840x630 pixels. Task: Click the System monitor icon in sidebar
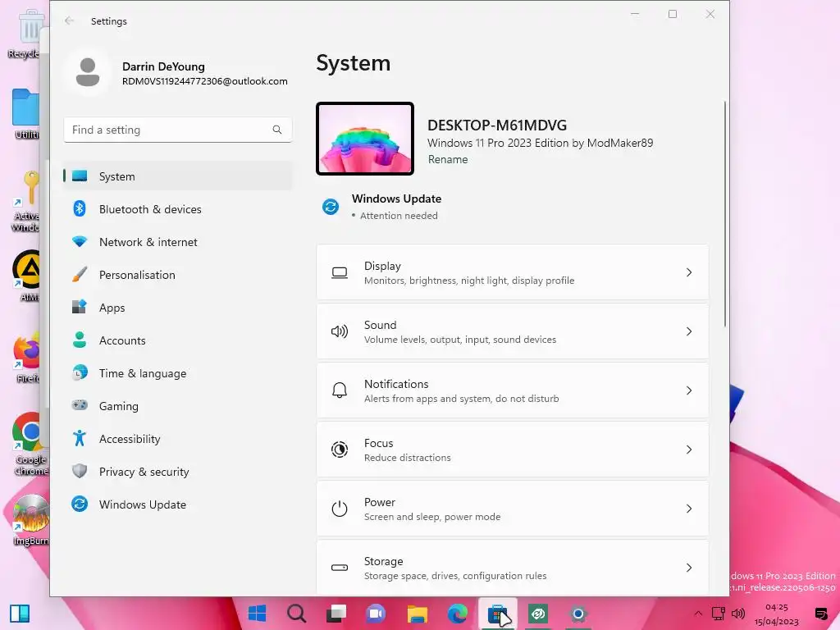(x=80, y=176)
